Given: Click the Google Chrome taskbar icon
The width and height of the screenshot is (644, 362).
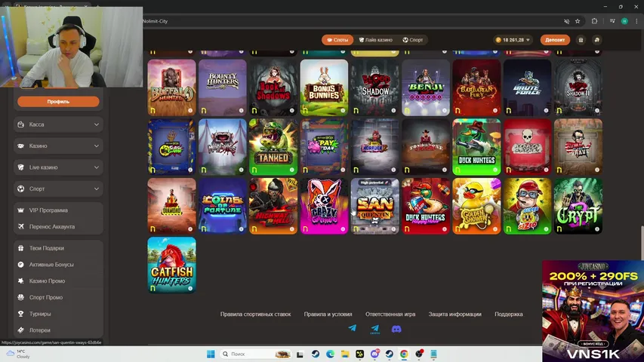Looking at the screenshot, I should pyautogui.click(x=404, y=354).
